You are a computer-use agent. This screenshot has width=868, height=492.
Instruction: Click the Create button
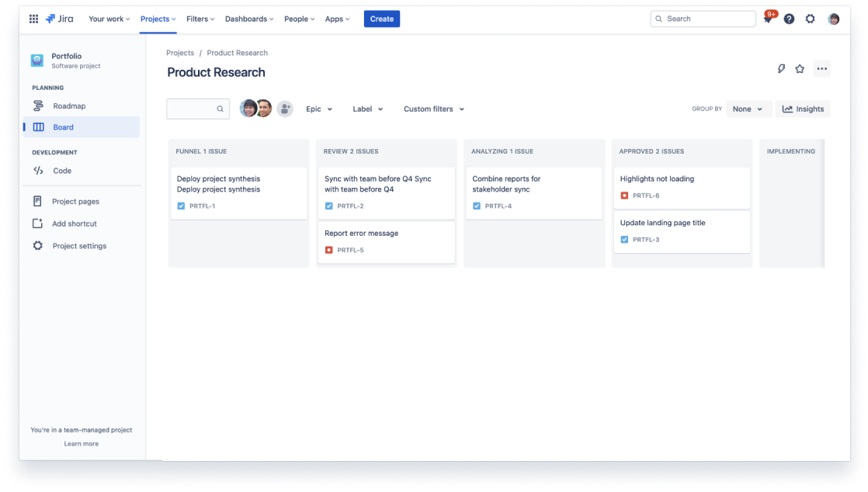tap(381, 19)
